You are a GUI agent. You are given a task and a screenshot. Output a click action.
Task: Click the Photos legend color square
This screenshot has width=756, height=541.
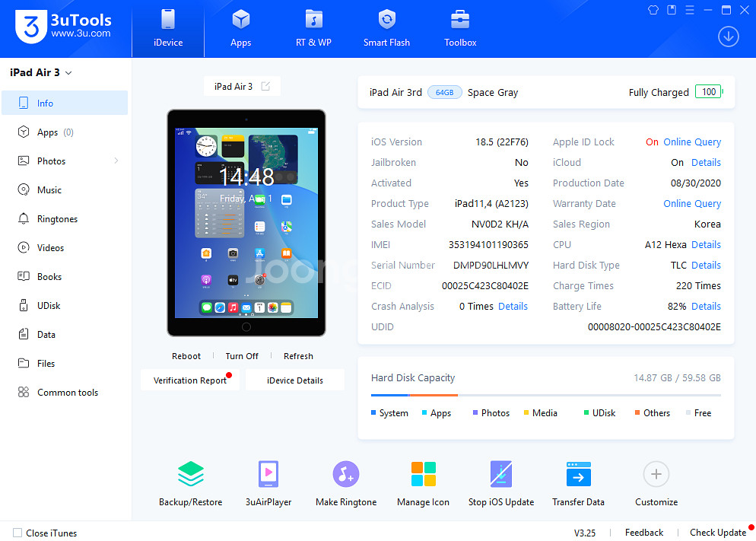click(x=475, y=412)
